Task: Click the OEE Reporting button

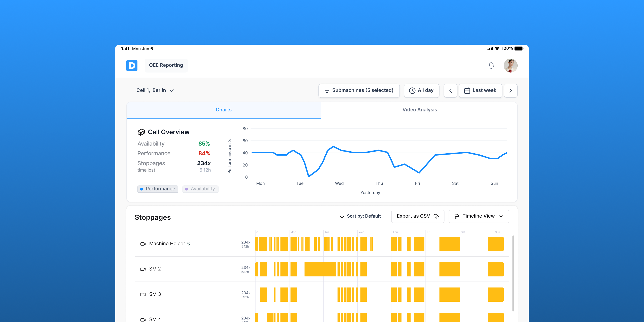Action: click(x=166, y=65)
